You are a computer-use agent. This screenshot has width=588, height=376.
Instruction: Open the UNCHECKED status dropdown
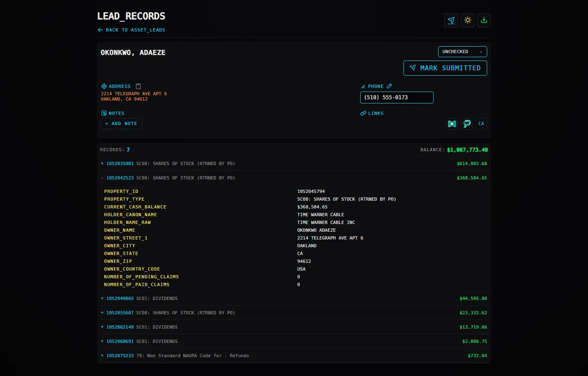tap(463, 51)
